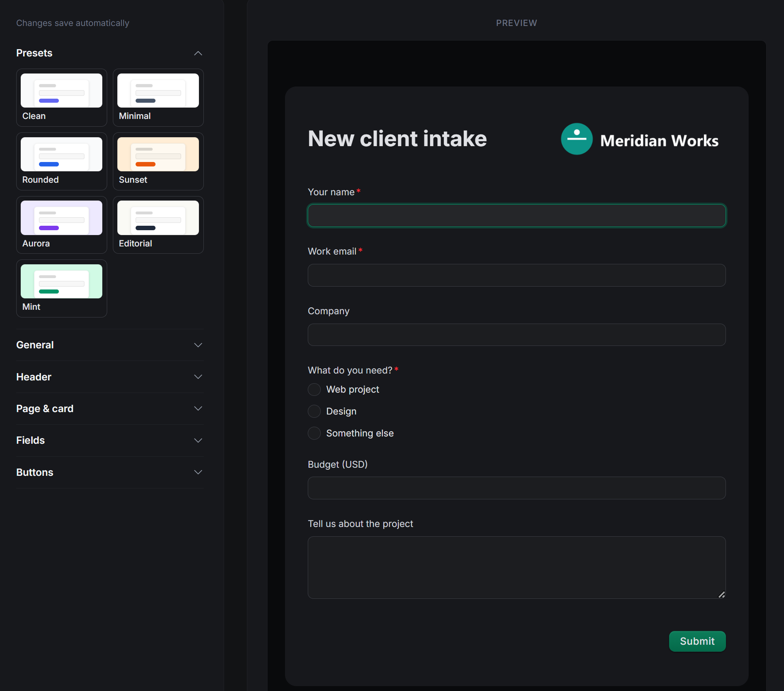Click the New client intake heading
This screenshot has height=691, width=784.
397,139
